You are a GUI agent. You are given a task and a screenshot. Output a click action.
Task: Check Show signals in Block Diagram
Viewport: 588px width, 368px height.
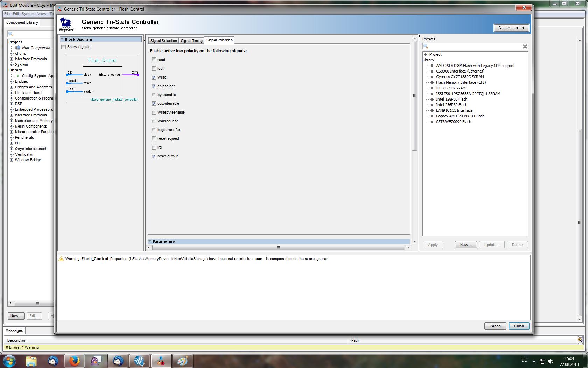63,47
